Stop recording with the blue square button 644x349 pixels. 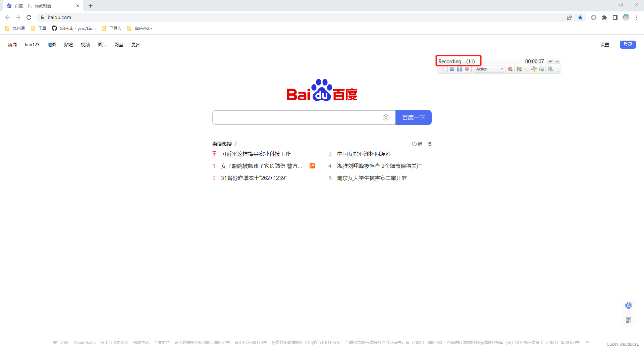tap(452, 69)
